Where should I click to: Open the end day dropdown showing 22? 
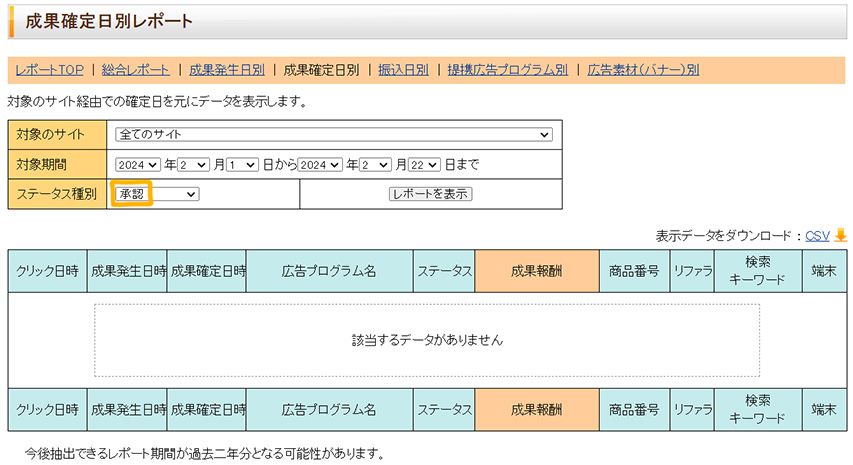click(424, 164)
